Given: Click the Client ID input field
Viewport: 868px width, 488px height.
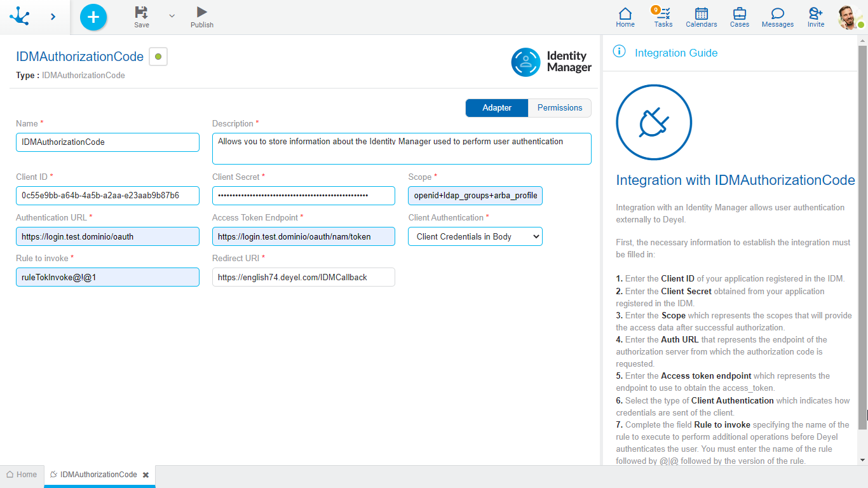Looking at the screenshot, I should [107, 196].
